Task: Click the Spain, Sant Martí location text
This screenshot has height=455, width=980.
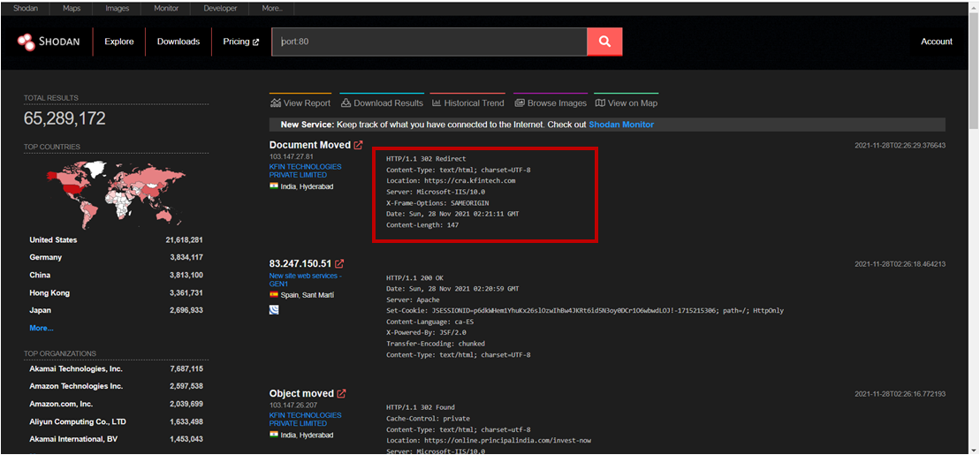Action: click(307, 293)
